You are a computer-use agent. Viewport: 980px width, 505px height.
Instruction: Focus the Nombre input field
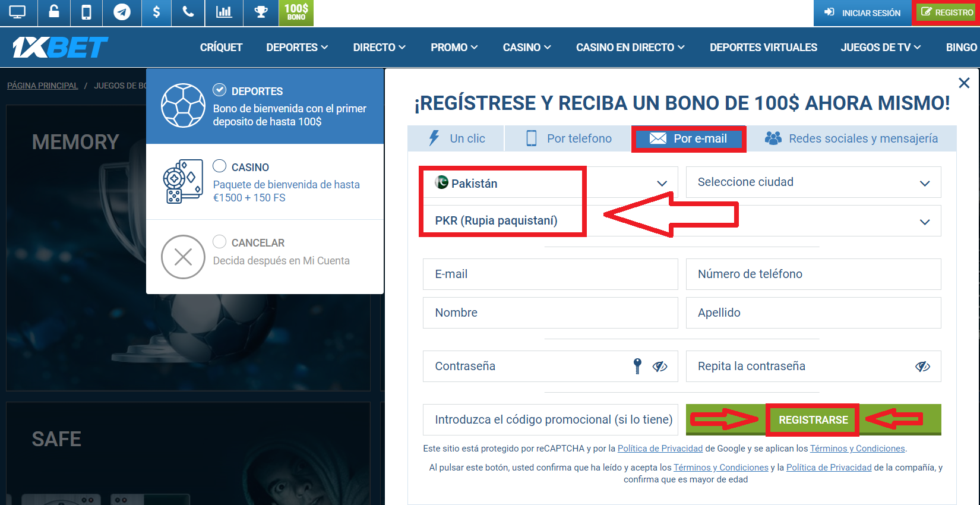(x=550, y=313)
